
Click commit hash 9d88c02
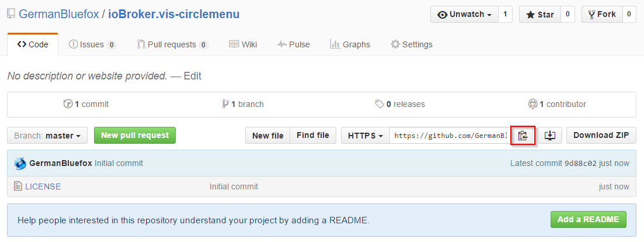(x=580, y=164)
